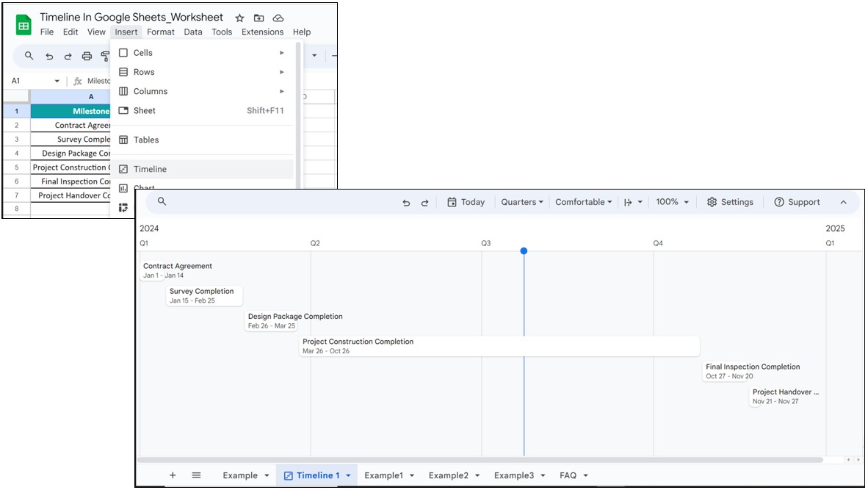Image resolution: width=868 pixels, height=490 pixels.
Task: Switch to the Example3 sheet tab
Action: tap(514, 475)
